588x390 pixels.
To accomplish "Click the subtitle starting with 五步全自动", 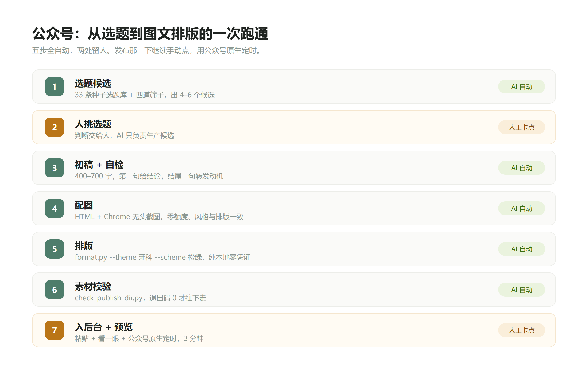I will pos(147,50).
